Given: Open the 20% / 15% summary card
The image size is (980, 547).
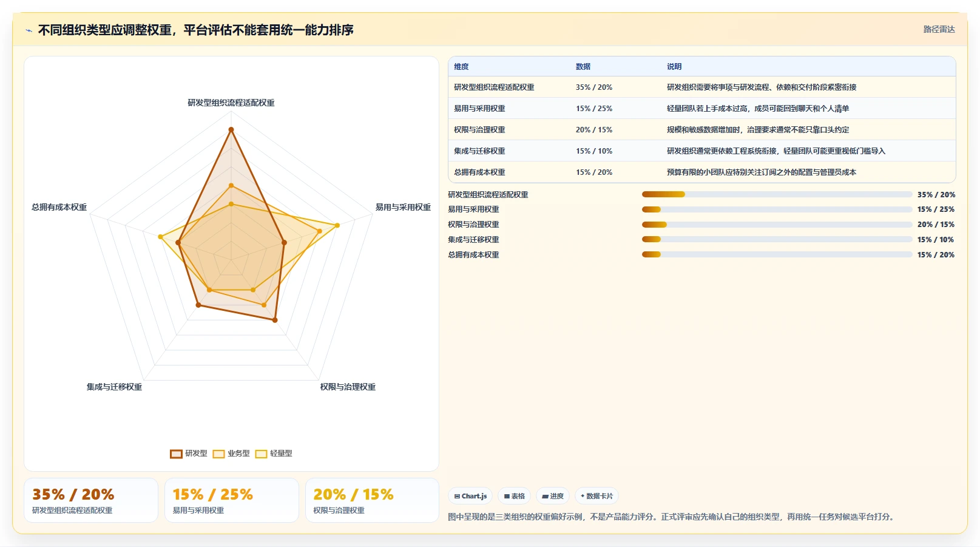Looking at the screenshot, I should coord(372,500).
